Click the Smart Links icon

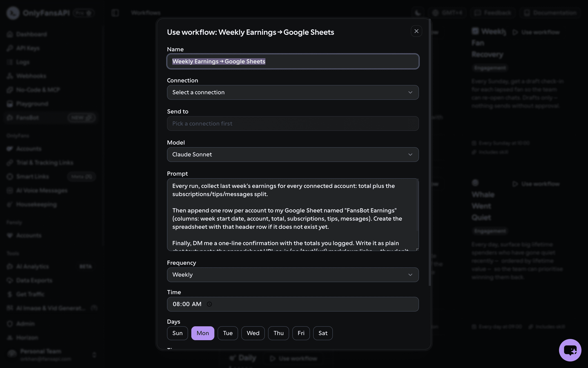(x=10, y=176)
